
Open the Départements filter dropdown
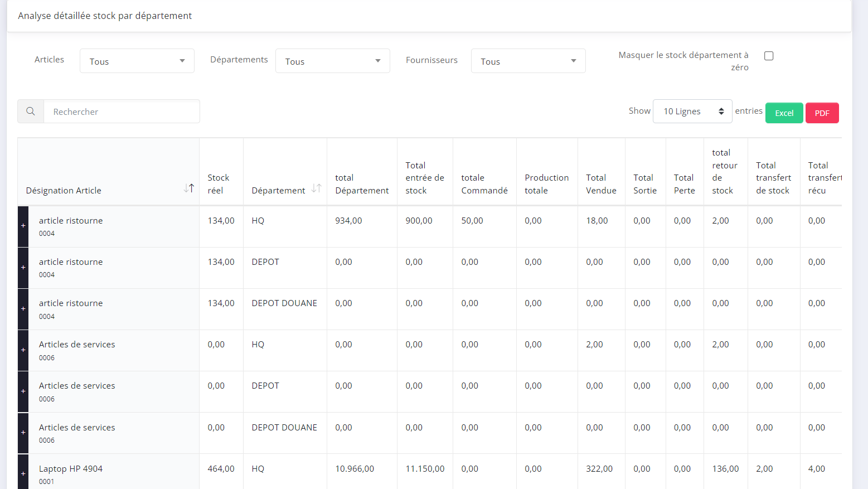pyautogui.click(x=332, y=61)
